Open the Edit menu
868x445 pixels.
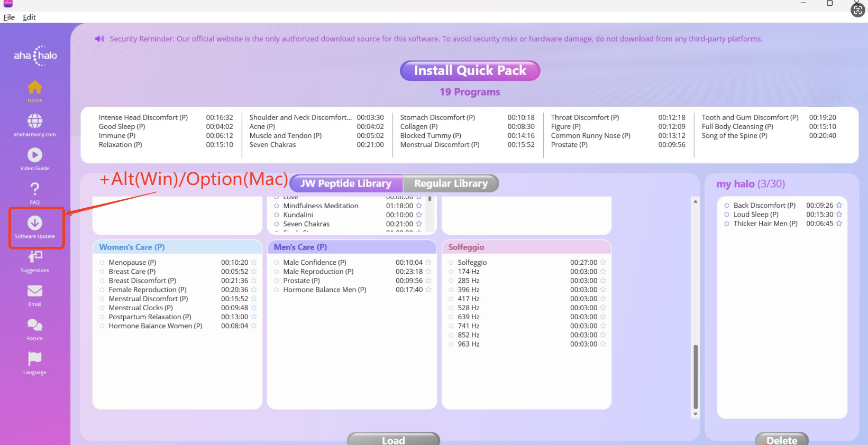(29, 17)
